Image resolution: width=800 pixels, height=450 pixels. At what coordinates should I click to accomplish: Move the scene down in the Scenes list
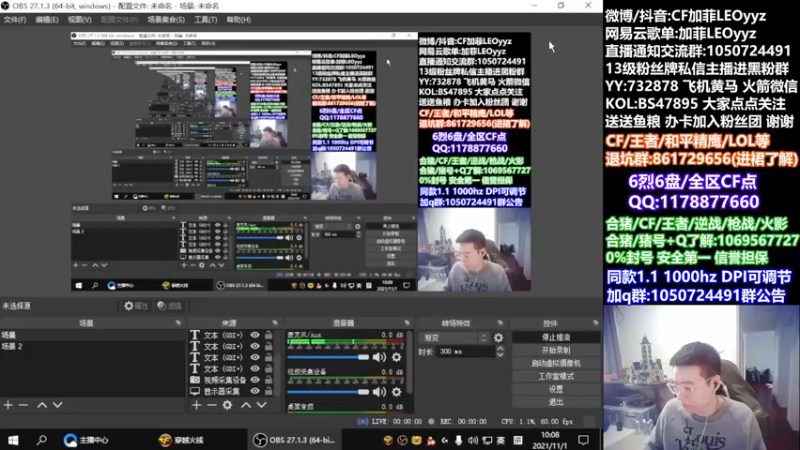[x=58, y=405]
